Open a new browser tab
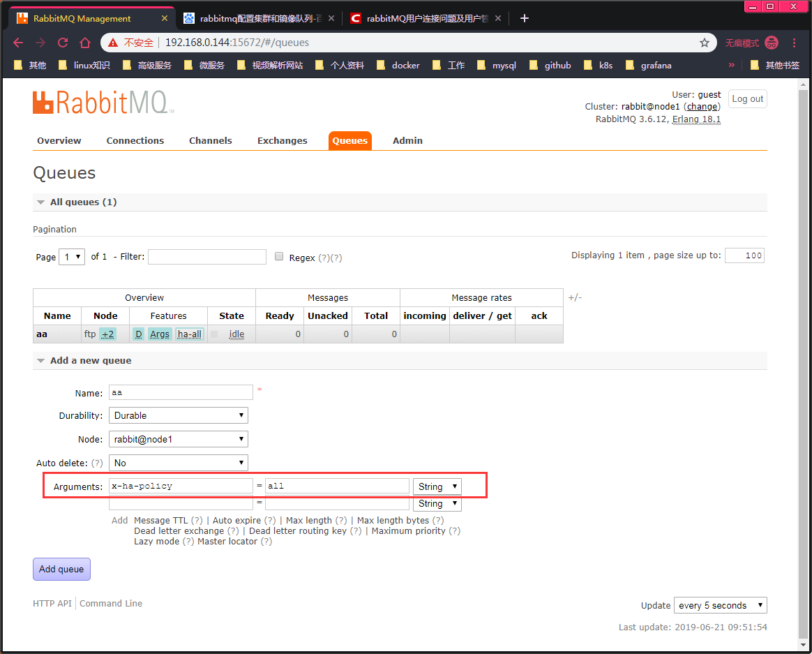812x654 pixels. 524,18
